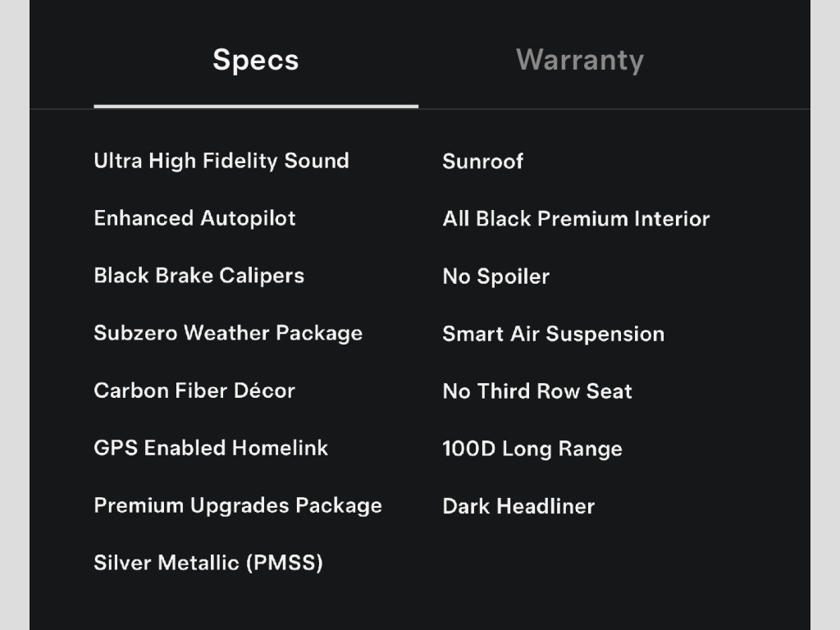Image resolution: width=840 pixels, height=630 pixels.
Task: Click the No Third Row Seat spec
Action: [537, 391]
